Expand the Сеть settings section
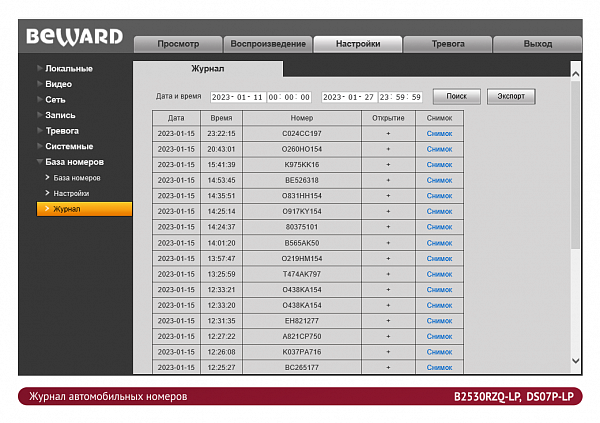Image resolution: width=600 pixels, height=423 pixels. [x=55, y=100]
